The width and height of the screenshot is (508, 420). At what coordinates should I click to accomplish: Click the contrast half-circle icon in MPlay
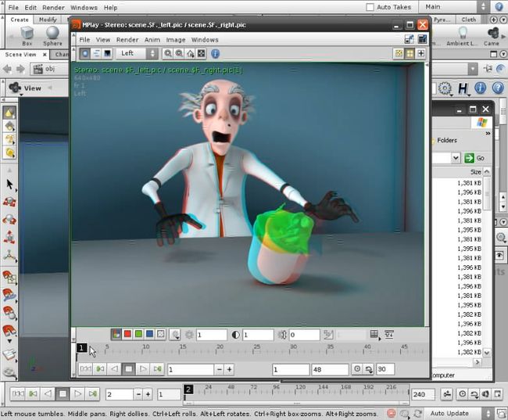235,335
